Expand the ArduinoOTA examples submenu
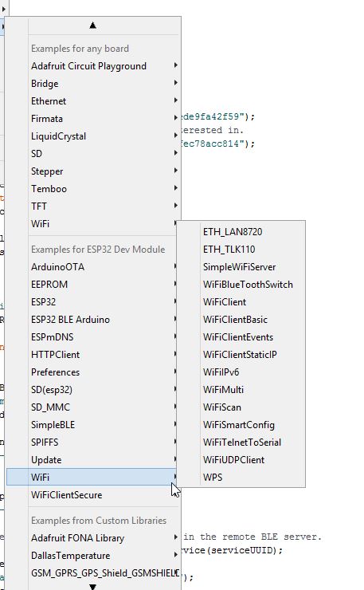The width and height of the screenshot is (364, 590). click(x=93, y=267)
